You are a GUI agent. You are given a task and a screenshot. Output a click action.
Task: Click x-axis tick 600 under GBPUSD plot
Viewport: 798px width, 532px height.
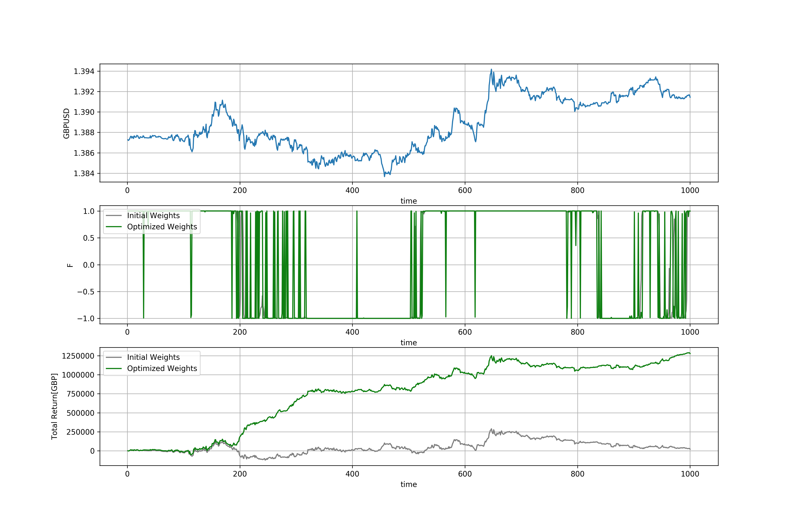point(465,190)
